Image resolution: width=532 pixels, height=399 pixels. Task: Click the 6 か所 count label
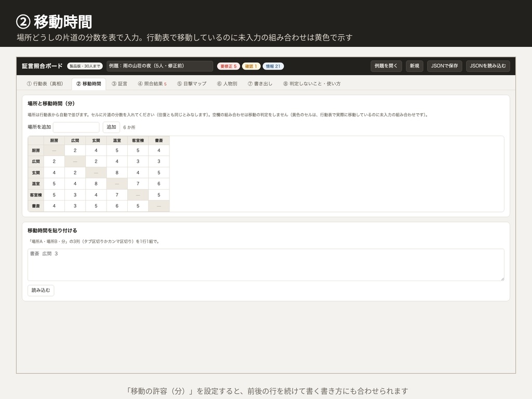[129, 127]
